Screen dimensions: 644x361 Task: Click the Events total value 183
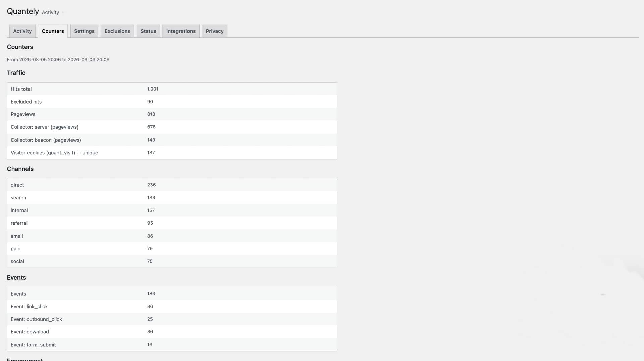point(151,294)
